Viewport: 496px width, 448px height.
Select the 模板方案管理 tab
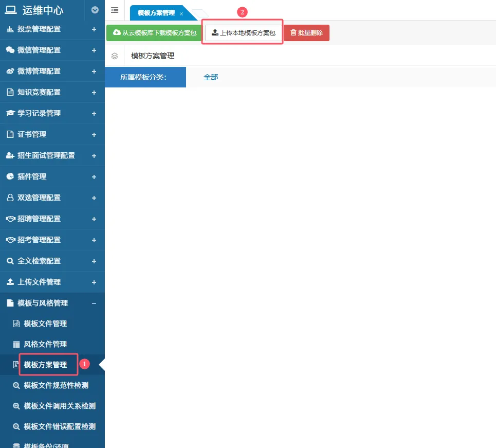[x=156, y=13]
